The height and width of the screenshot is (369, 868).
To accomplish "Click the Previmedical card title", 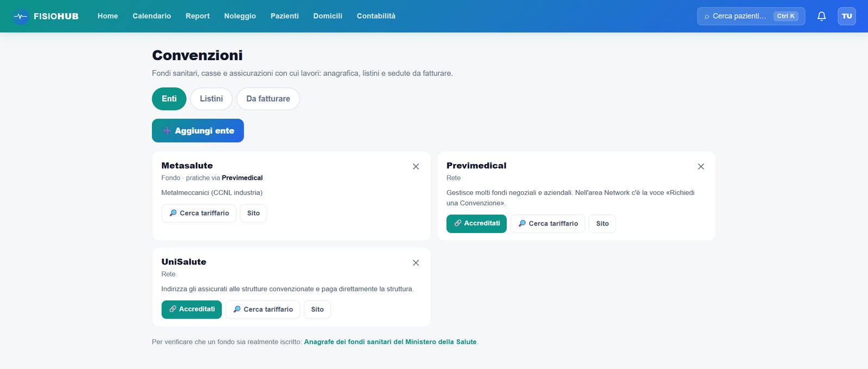I will point(476,166).
